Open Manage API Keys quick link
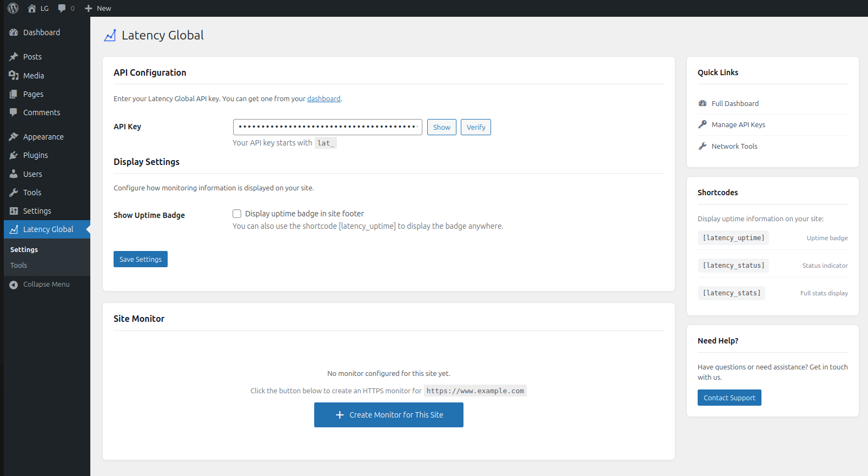The height and width of the screenshot is (476, 868). [738, 124]
